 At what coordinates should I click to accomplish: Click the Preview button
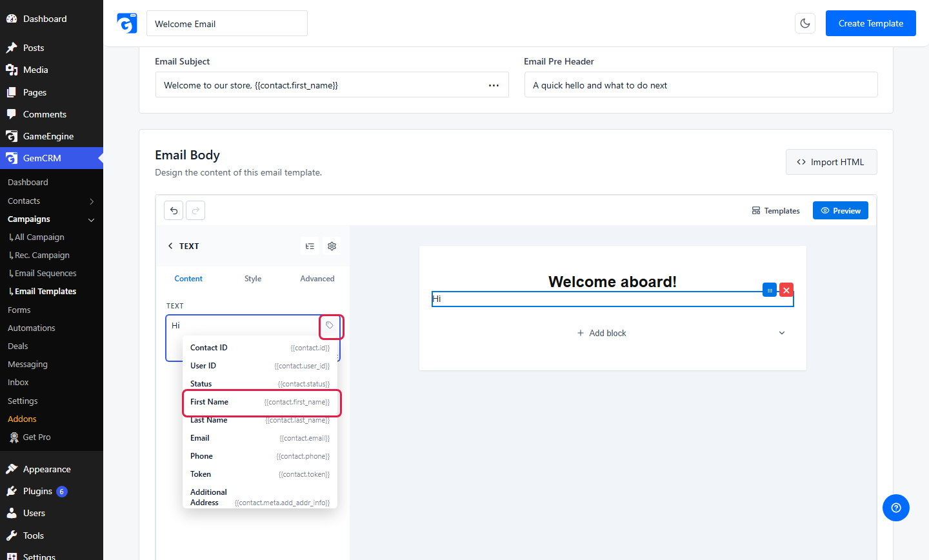(841, 210)
